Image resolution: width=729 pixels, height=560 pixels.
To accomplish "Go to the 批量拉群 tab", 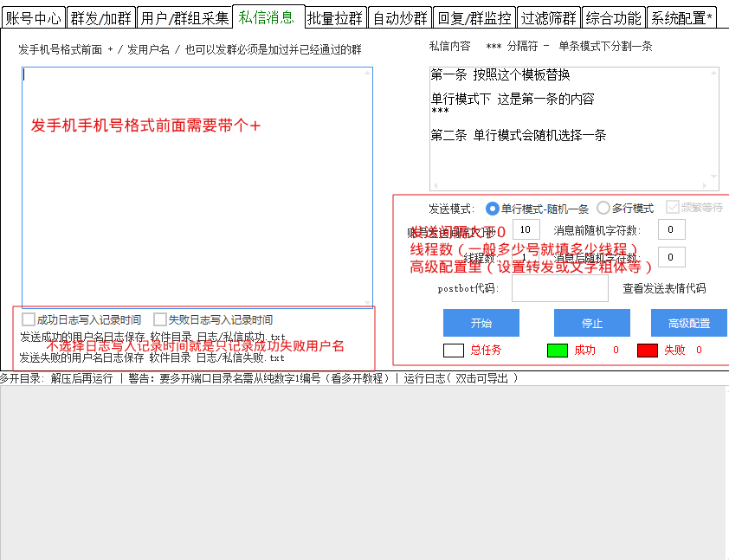I will [336, 17].
